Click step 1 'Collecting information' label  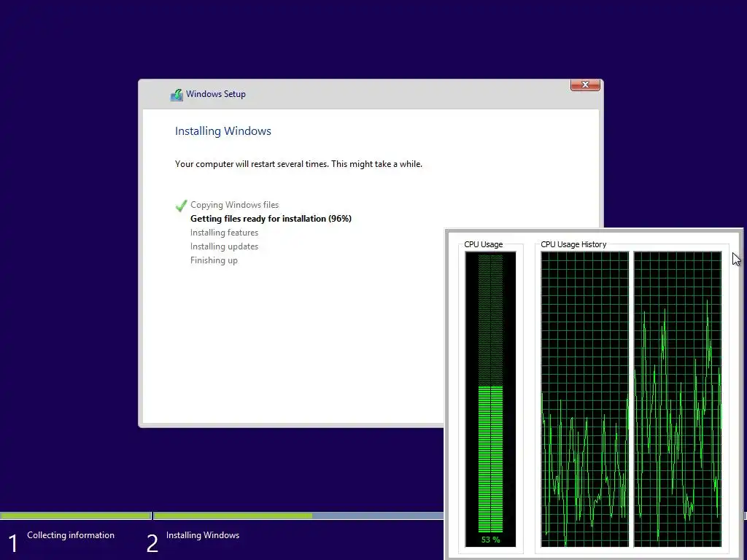point(71,535)
